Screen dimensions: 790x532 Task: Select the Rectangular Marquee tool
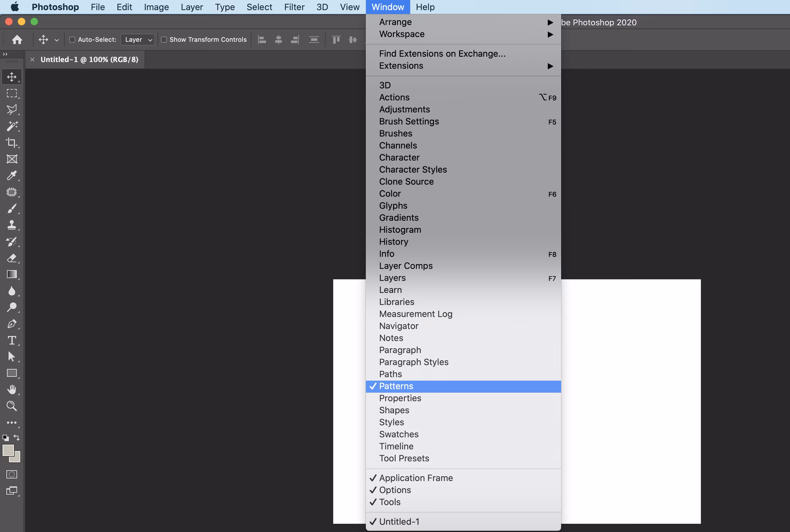[x=12, y=93]
